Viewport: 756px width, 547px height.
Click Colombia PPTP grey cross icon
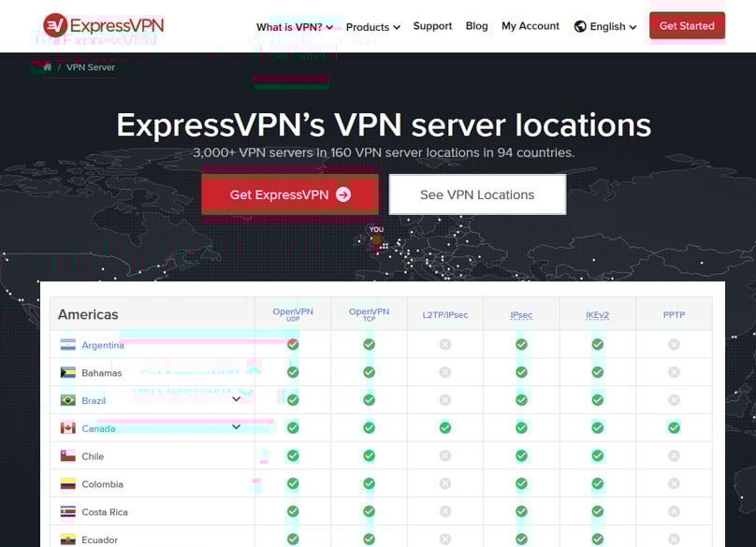coord(674,483)
